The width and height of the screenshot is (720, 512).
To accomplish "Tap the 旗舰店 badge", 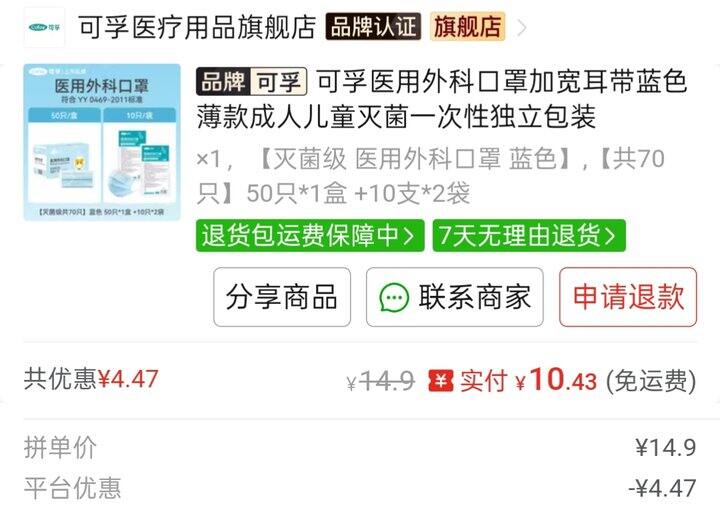I will (x=468, y=26).
